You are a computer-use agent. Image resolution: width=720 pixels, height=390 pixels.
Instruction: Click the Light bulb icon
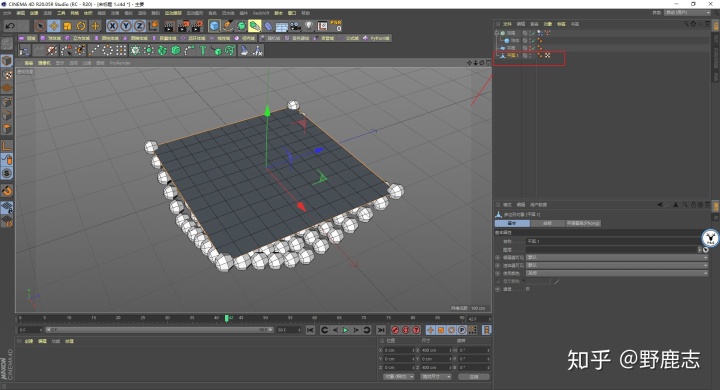[309, 26]
